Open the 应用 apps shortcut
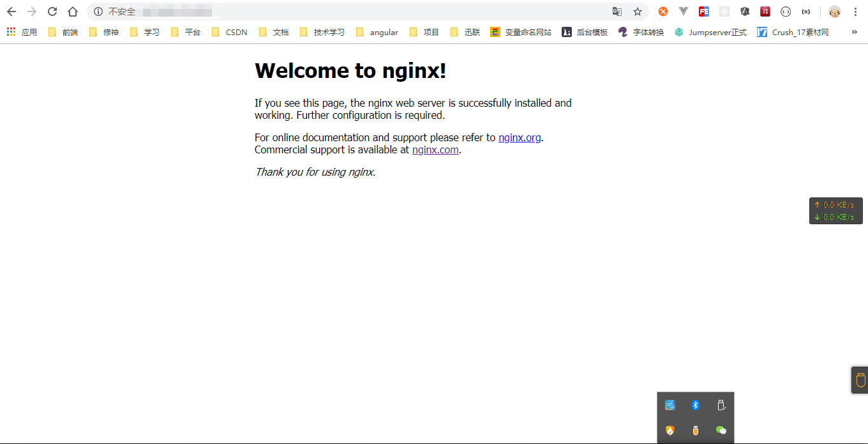 (x=22, y=32)
